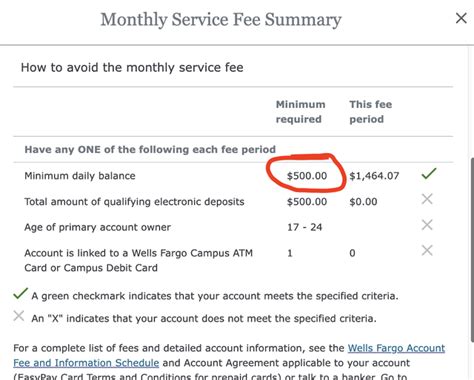Click 'Total amount of qualifying electronic deposits' label
Viewport: 474px width, 380px height.
pyautogui.click(x=134, y=202)
